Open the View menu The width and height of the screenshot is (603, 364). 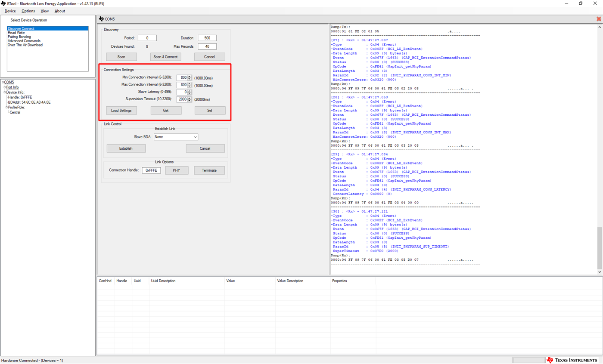pos(44,11)
